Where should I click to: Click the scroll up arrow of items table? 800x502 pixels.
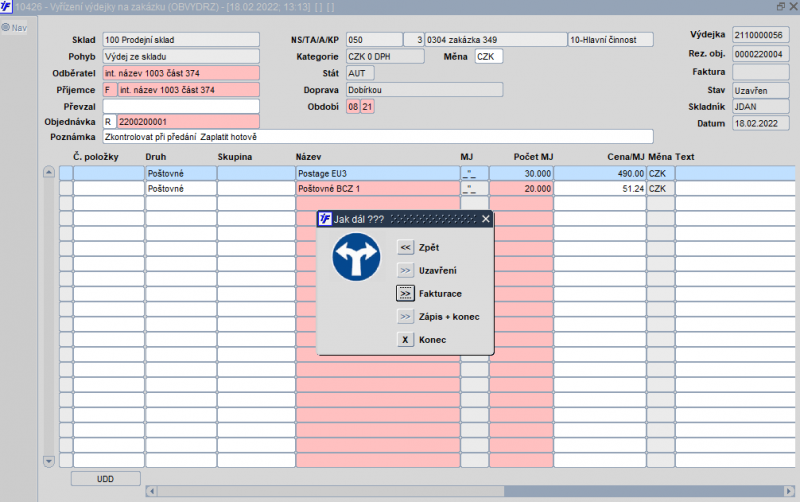pyautogui.click(x=49, y=172)
